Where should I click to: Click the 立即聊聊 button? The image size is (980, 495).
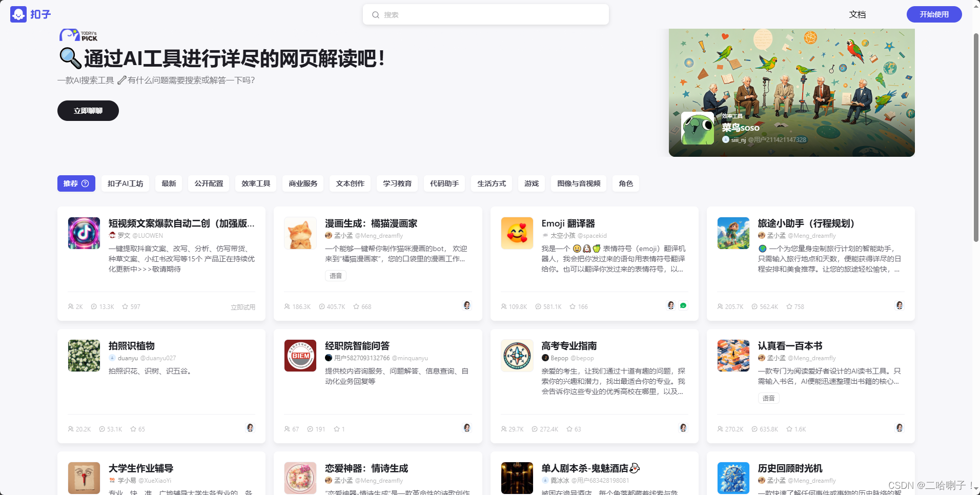point(88,111)
